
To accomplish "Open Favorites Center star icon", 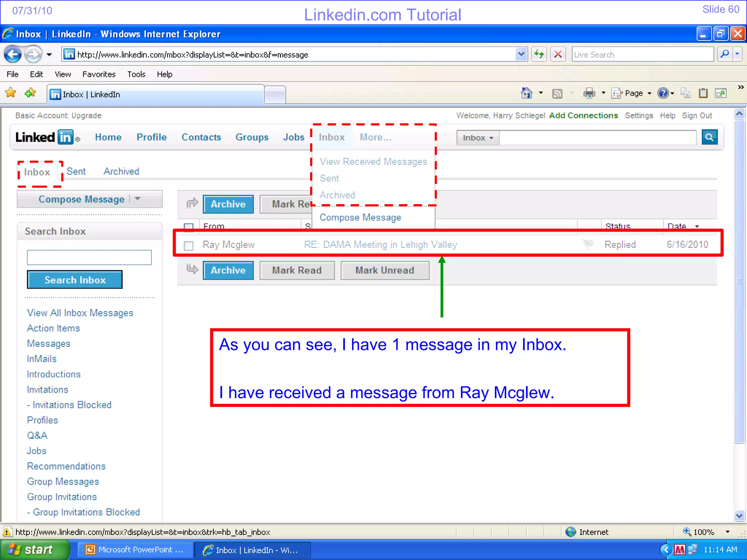I will tap(11, 93).
